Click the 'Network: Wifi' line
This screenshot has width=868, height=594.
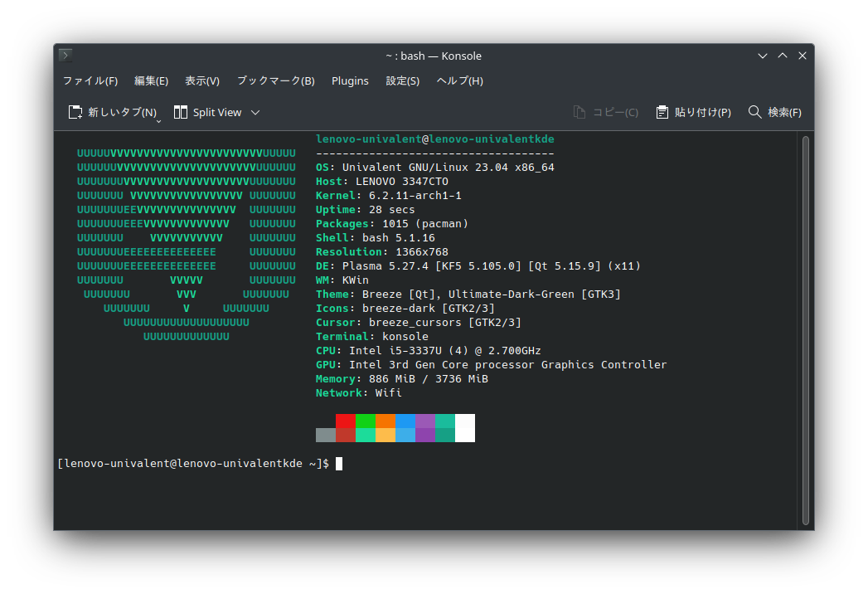click(x=359, y=393)
